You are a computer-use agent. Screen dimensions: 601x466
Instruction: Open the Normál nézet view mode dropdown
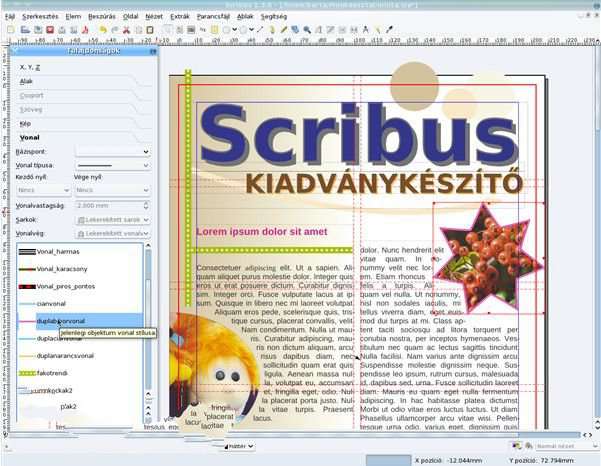[566, 446]
